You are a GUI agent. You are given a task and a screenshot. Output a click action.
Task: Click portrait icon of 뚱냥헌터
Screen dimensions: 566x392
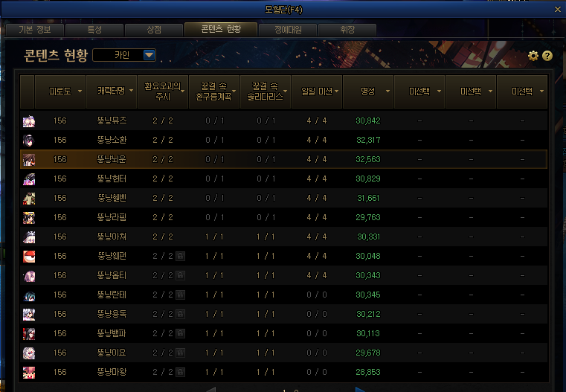point(29,179)
